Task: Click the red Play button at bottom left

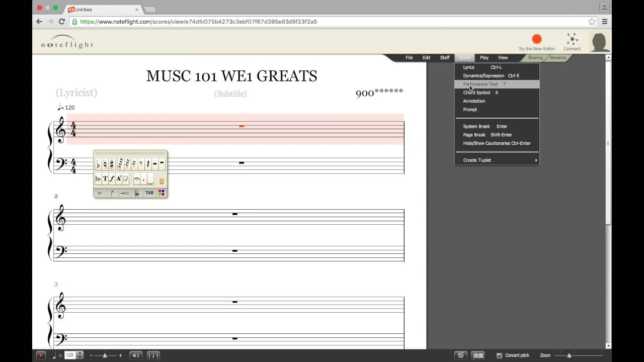Action: (41, 355)
